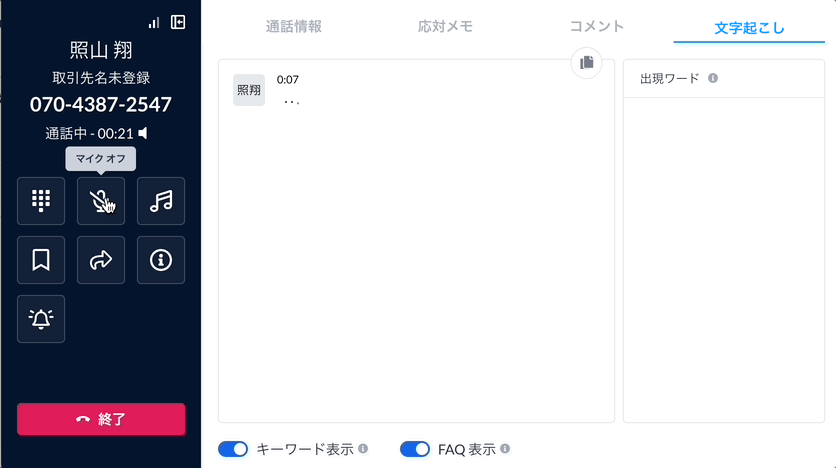Transfer the call with arrow icon
836x468 pixels.
(x=101, y=260)
